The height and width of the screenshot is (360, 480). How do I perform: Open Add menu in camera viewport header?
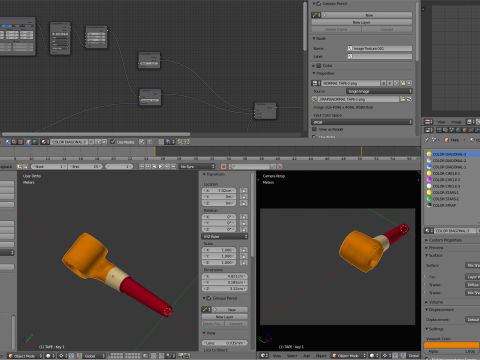307,356
